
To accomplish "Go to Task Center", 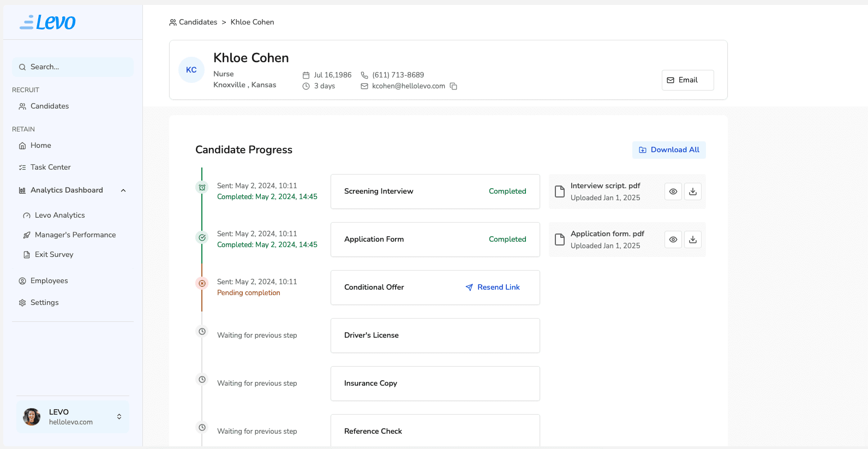I will (x=50, y=167).
